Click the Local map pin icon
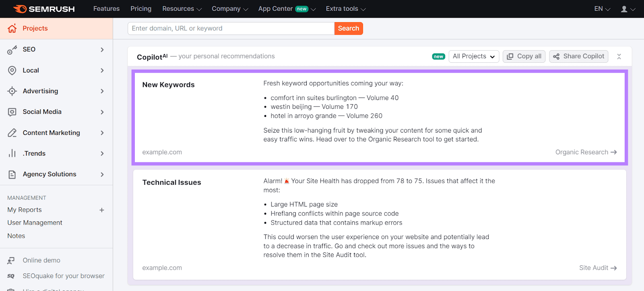This screenshot has height=291, width=644. coord(12,70)
